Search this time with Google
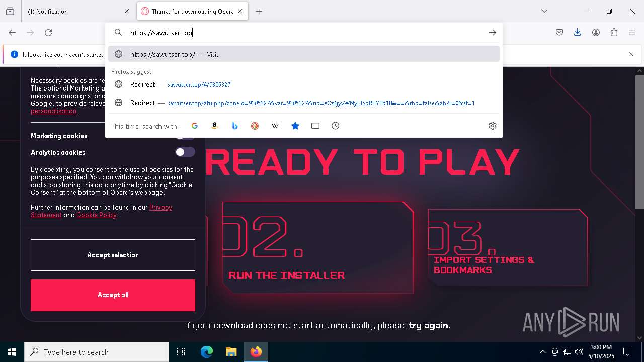Screen dimensions: 644x362 [195, 126]
